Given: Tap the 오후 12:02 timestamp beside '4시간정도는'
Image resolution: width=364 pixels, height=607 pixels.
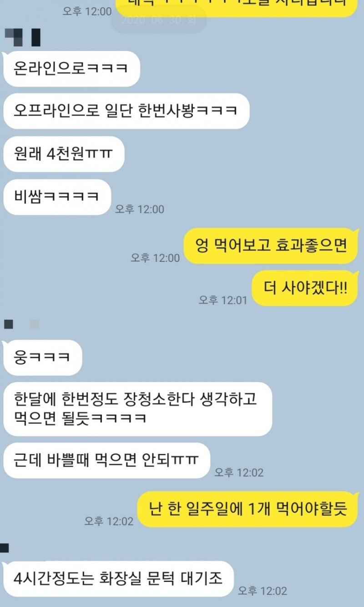Looking at the screenshot, I should point(263,591).
